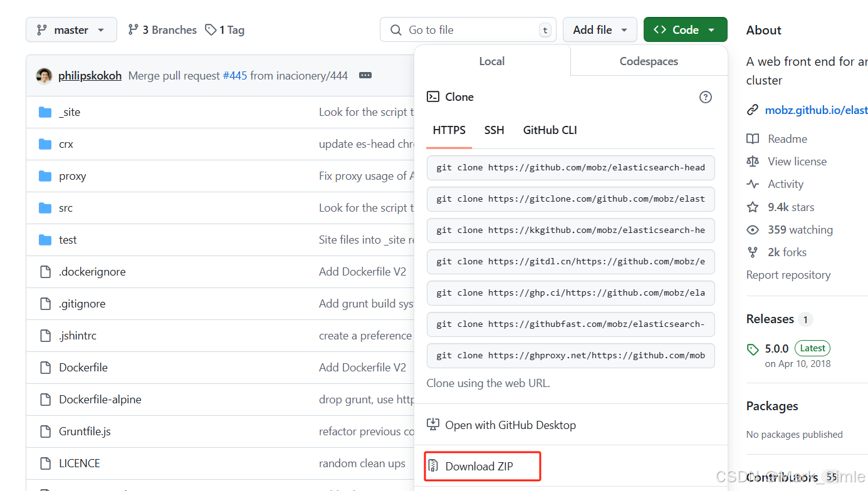The image size is (868, 491).
Task: Open the 1 Tag link
Action: click(x=225, y=29)
